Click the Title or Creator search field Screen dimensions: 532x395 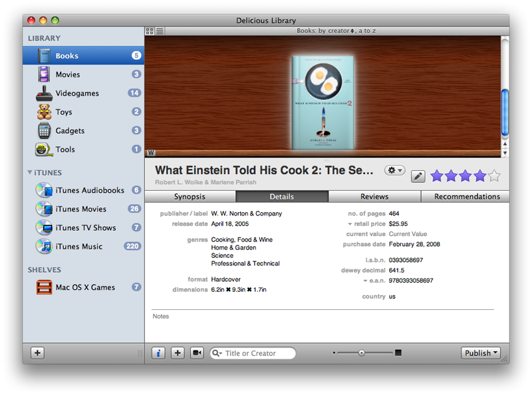pyautogui.click(x=253, y=353)
